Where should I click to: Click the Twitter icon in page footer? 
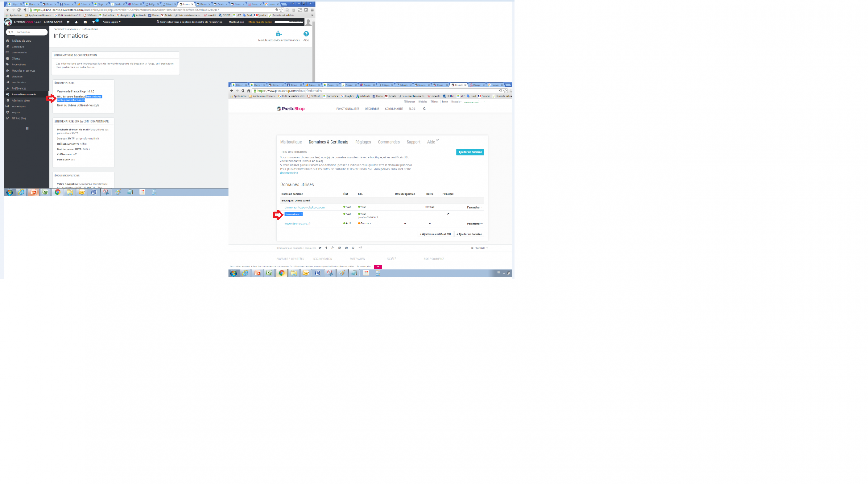point(320,248)
